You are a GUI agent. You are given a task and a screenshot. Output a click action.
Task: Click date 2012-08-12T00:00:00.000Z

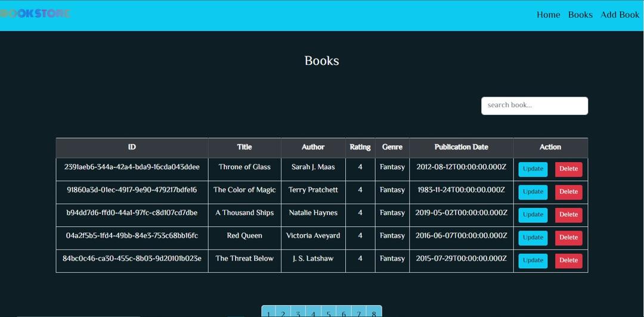tap(461, 167)
